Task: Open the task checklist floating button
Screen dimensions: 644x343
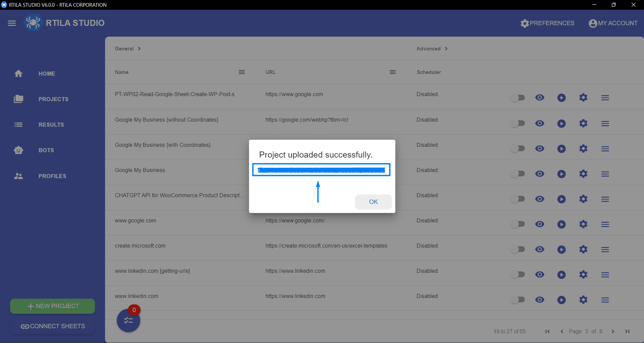Action: [x=128, y=320]
